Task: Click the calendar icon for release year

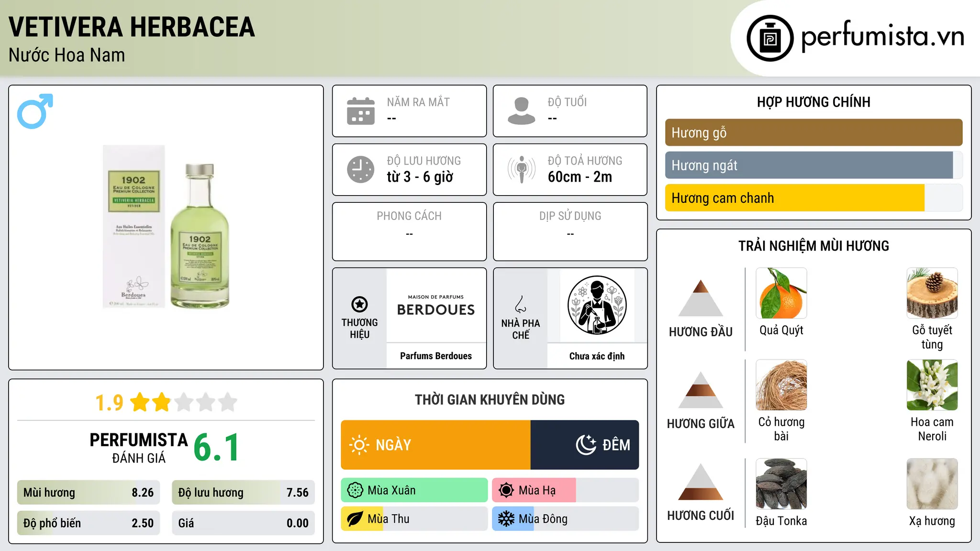Action: (361, 111)
